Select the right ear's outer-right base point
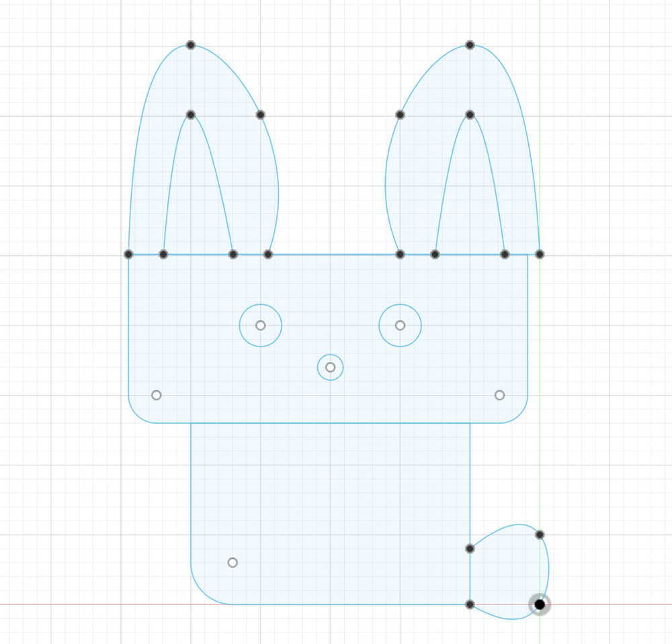672x644 pixels. (x=540, y=255)
